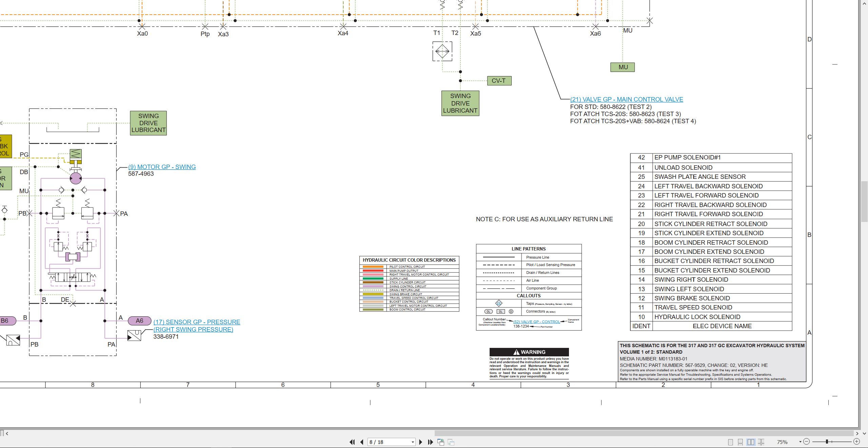Click the Xa0 port label

point(142,34)
